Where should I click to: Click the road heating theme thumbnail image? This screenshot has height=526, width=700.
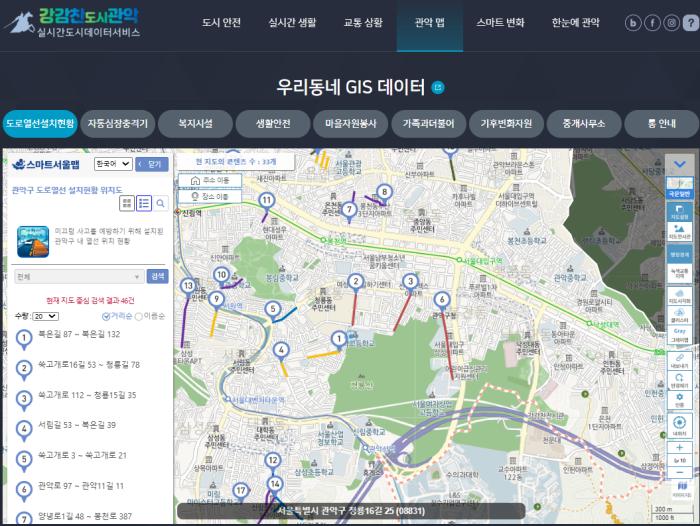(33, 242)
